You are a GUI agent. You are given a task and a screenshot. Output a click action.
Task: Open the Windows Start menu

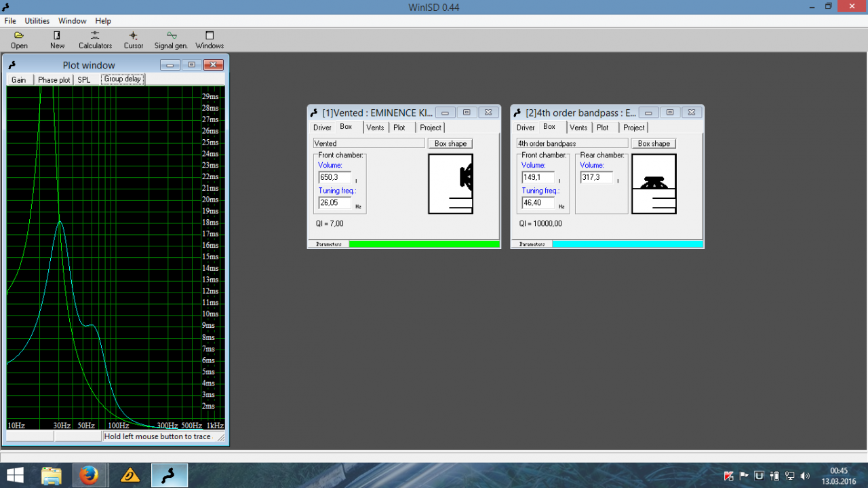(x=14, y=476)
